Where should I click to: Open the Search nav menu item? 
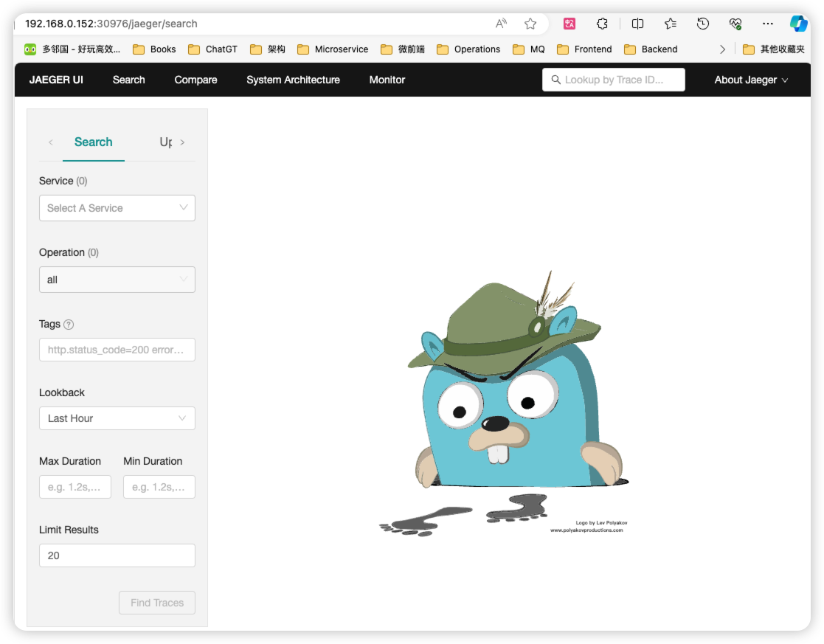(x=129, y=80)
